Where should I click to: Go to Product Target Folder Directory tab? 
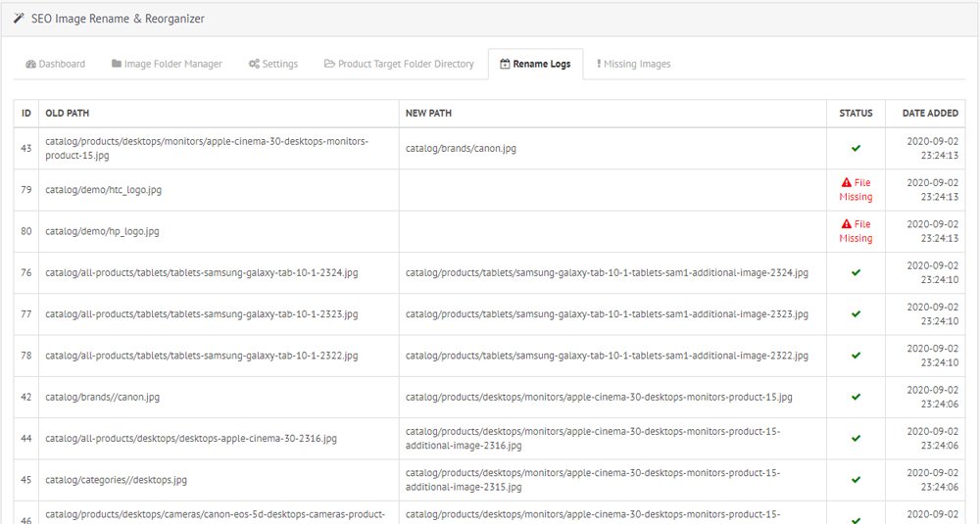pos(399,64)
